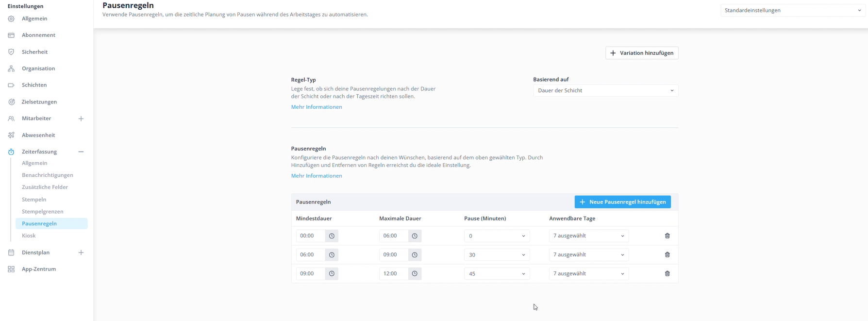Screen dimensions: 868x321
Task: Click the App-Zentrum grid icon
Action: [x=11, y=269]
